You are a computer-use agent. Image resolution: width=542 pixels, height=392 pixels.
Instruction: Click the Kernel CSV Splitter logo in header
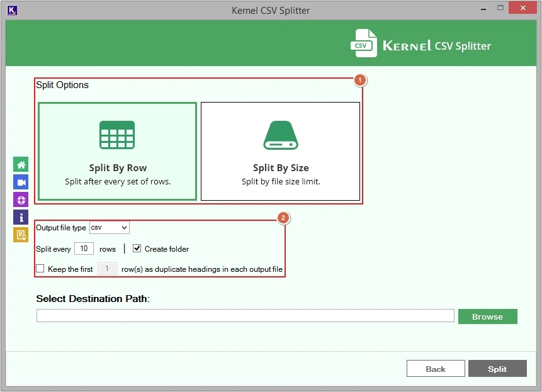421,43
